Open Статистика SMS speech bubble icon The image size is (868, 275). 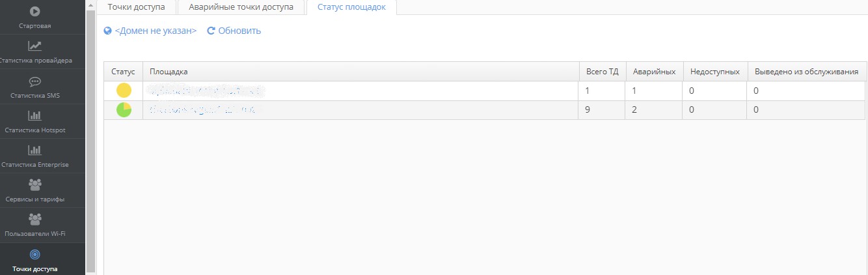(35, 81)
